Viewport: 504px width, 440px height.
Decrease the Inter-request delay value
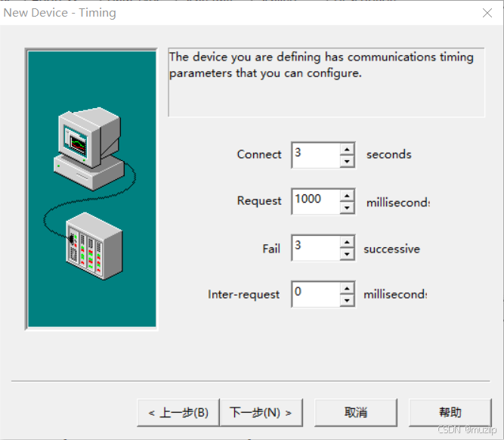click(x=347, y=300)
